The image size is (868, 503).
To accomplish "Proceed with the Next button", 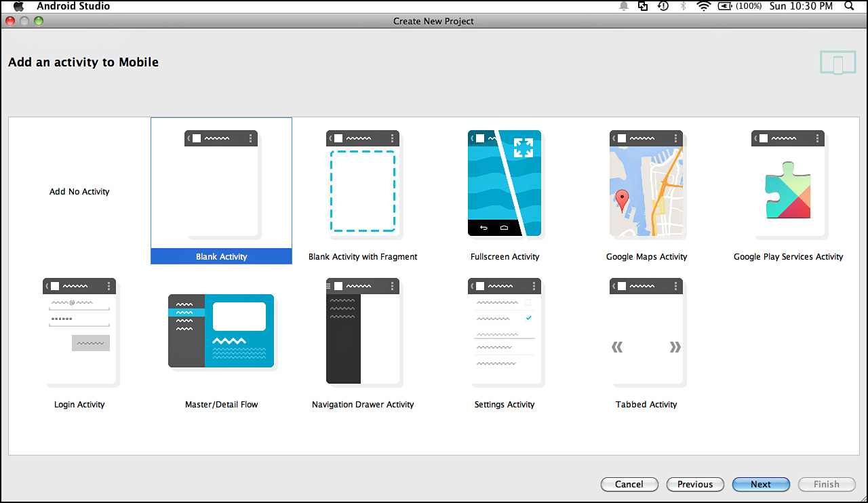I will point(761,484).
